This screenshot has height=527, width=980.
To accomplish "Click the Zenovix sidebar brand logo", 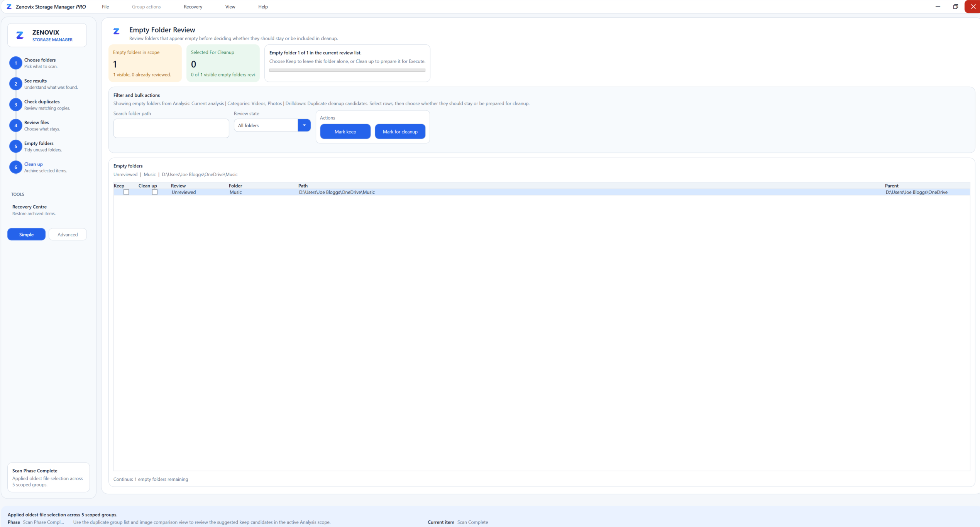I will (x=20, y=35).
